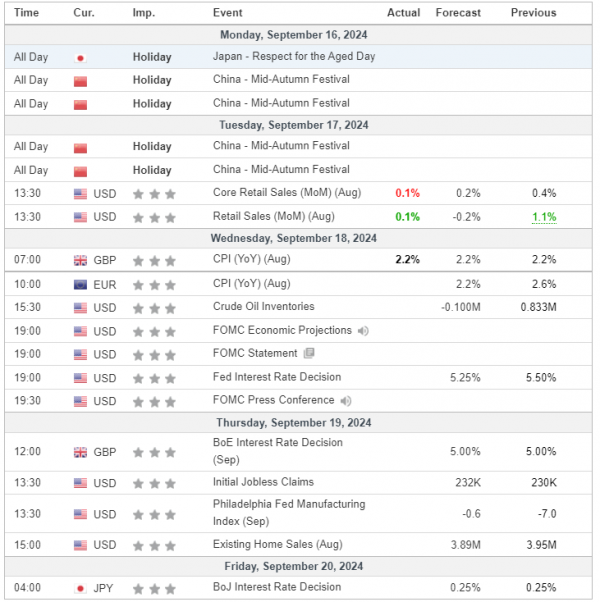Click the -7.0 previous value

[x=547, y=514]
